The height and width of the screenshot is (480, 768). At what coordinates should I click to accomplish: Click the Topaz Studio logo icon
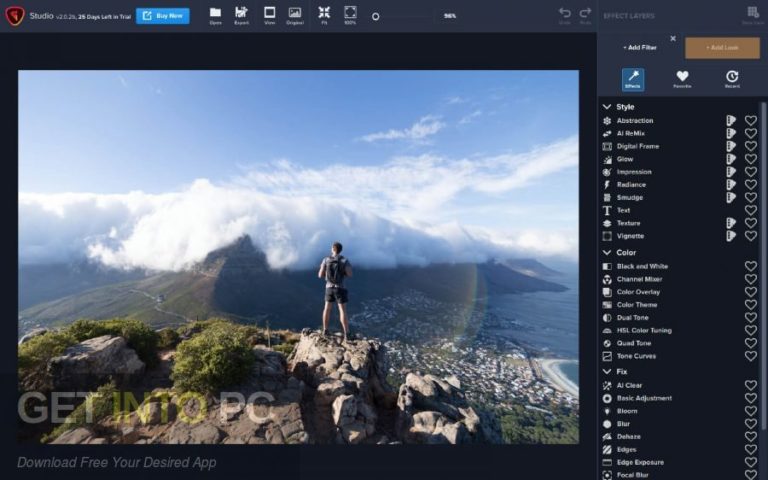click(15, 16)
